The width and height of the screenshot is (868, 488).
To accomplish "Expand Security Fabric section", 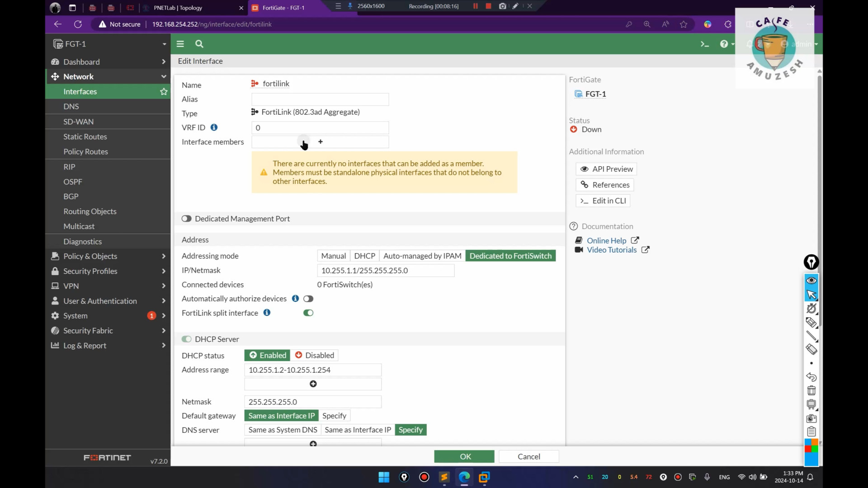I will 108,331.
